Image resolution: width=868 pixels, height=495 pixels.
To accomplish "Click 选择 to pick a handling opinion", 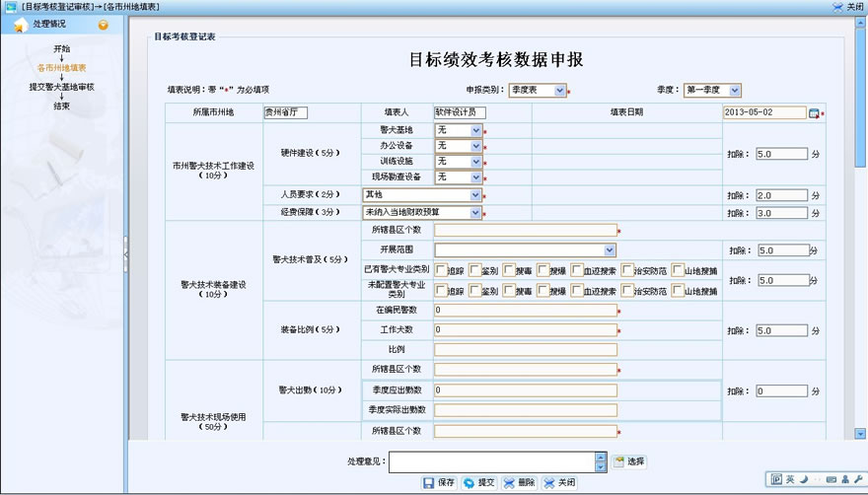I will pos(629,461).
